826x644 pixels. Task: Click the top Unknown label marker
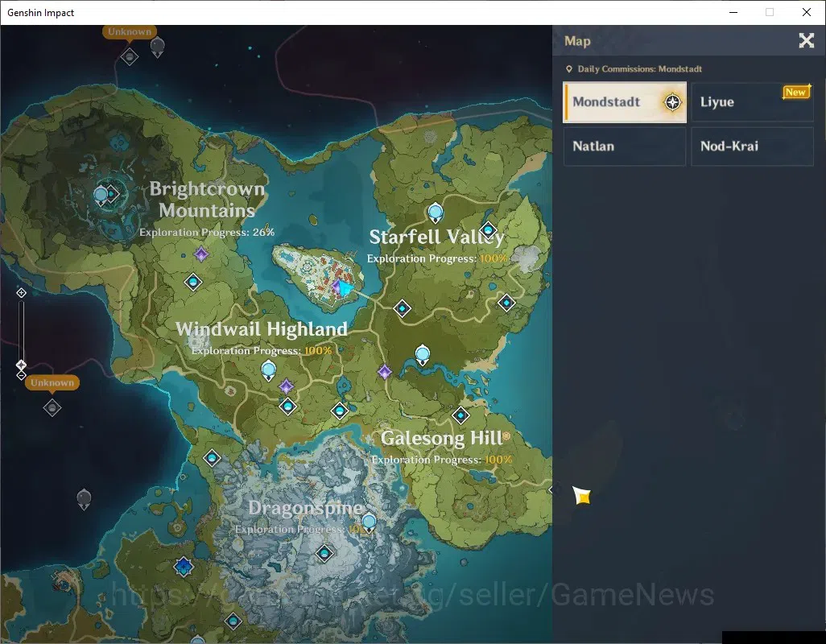pos(130,31)
